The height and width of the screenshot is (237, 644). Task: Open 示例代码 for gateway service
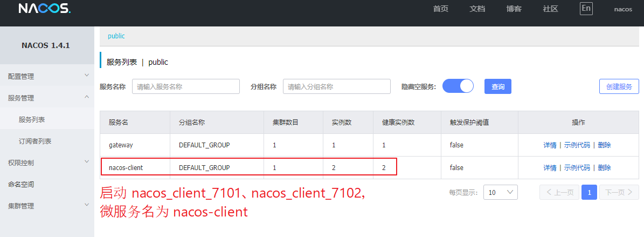pos(577,145)
